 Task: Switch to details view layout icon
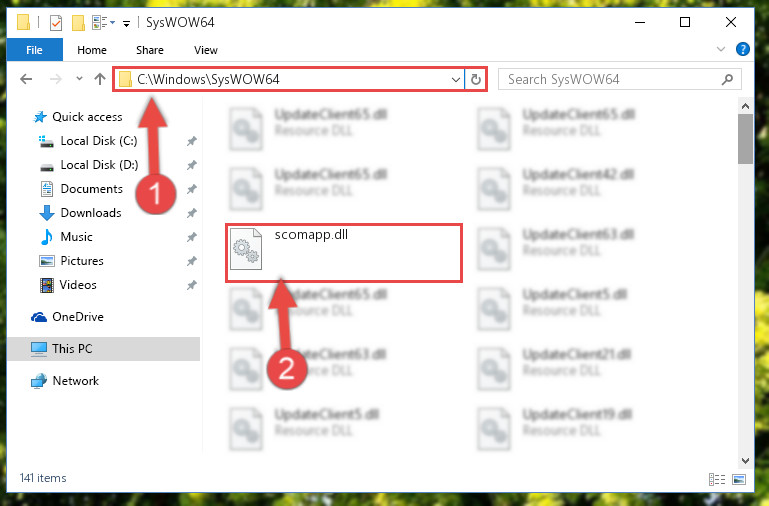tap(717, 479)
